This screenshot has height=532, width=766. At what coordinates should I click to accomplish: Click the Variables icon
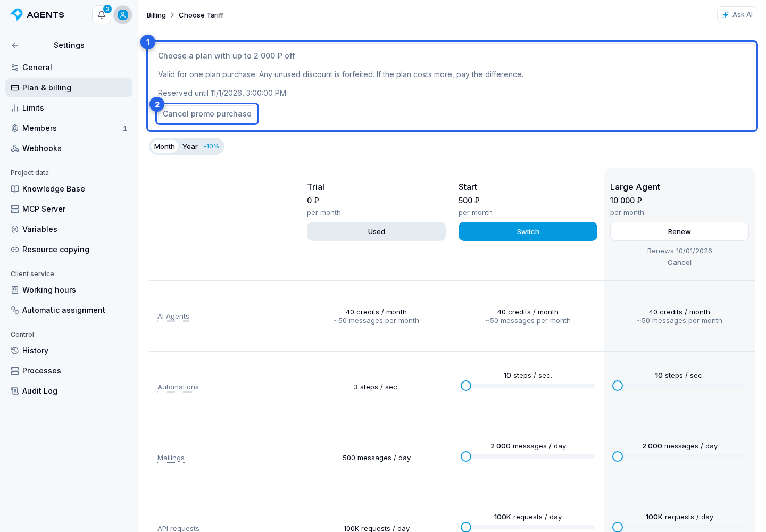point(15,229)
